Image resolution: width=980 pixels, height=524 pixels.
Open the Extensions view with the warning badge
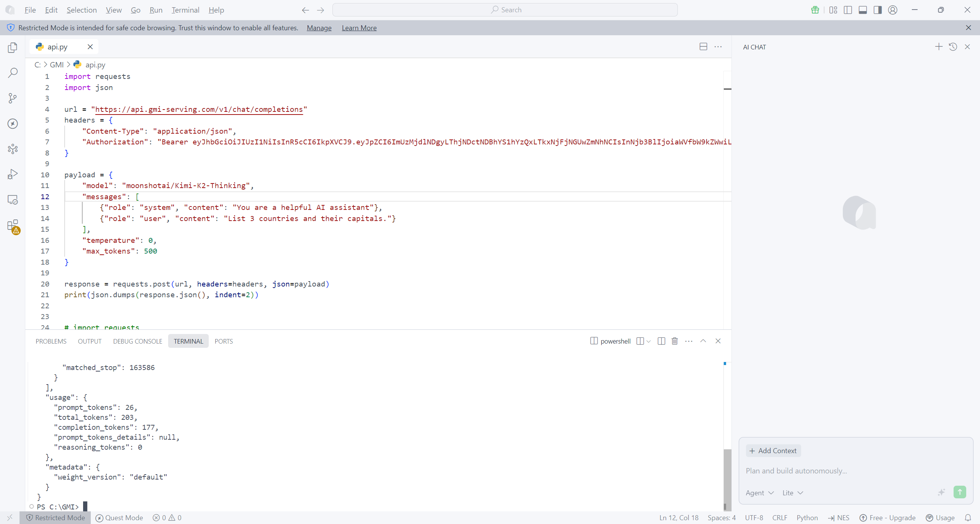click(x=13, y=226)
